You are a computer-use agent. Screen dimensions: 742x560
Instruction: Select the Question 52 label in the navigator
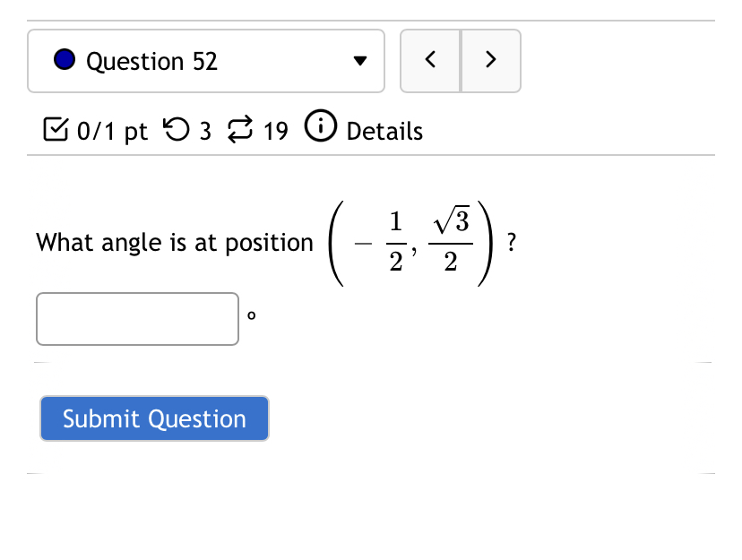pyautogui.click(x=151, y=61)
